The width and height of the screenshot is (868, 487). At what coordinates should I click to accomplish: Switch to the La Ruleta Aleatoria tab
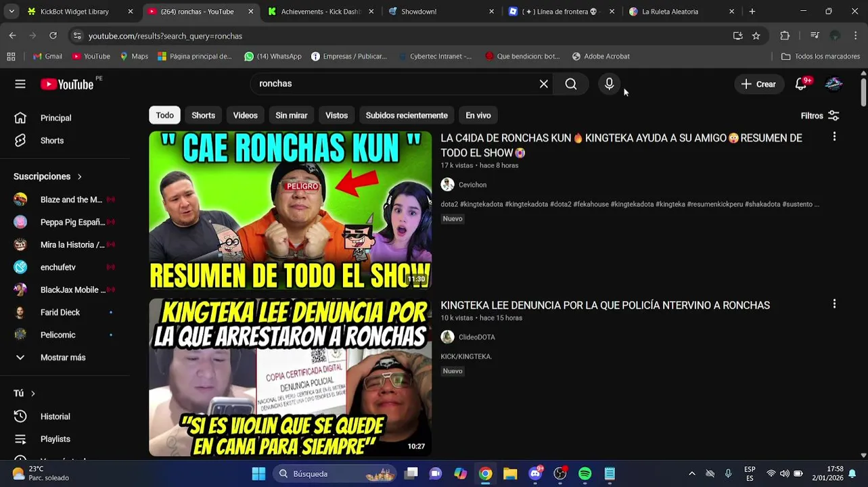pyautogui.click(x=682, y=11)
